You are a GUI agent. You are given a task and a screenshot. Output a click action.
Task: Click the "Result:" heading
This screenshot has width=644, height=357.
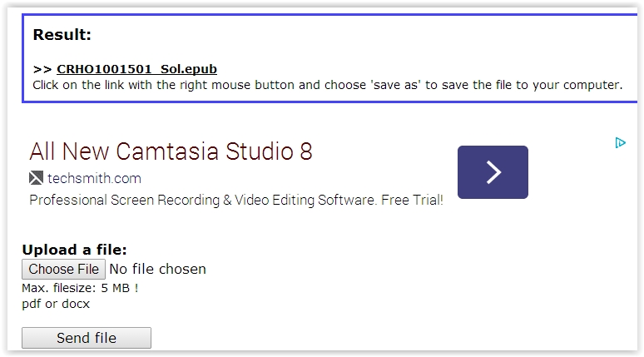point(62,35)
